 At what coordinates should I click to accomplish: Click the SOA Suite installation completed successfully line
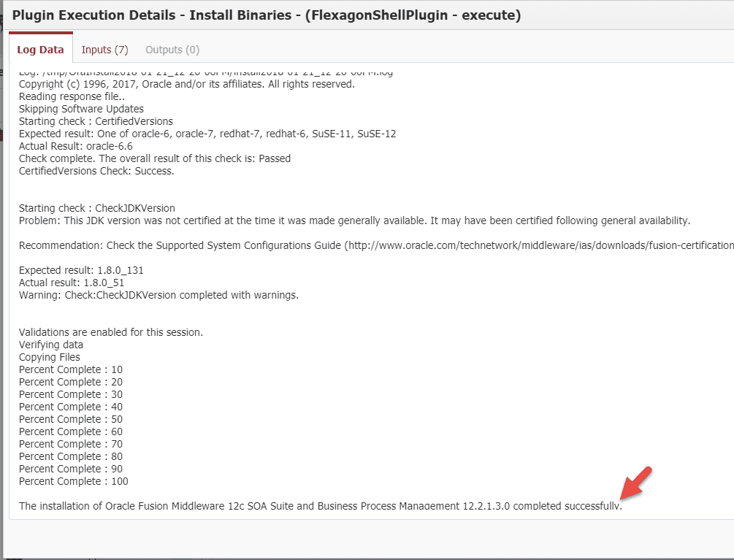tap(321, 506)
